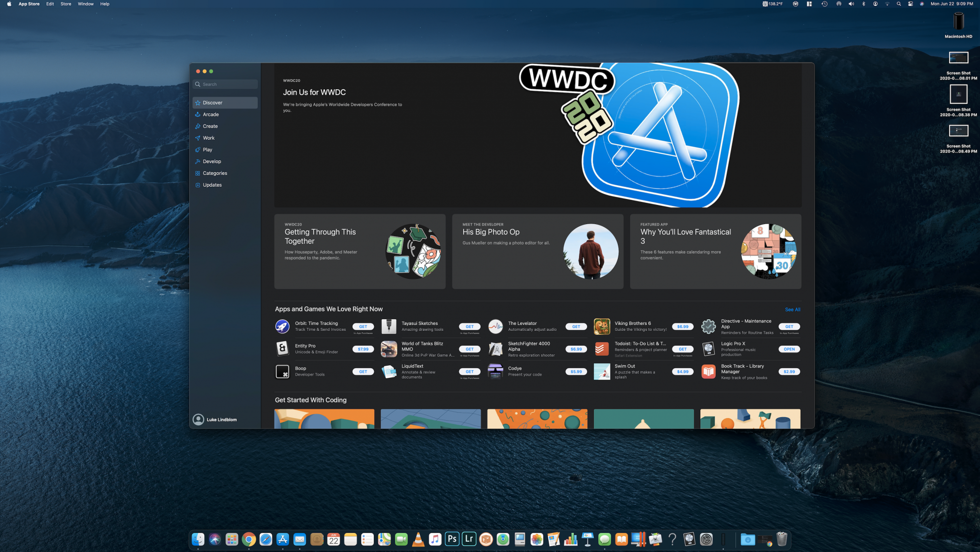Open The Levelator app icon
The image size is (980, 552).
click(x=495, y=326)
